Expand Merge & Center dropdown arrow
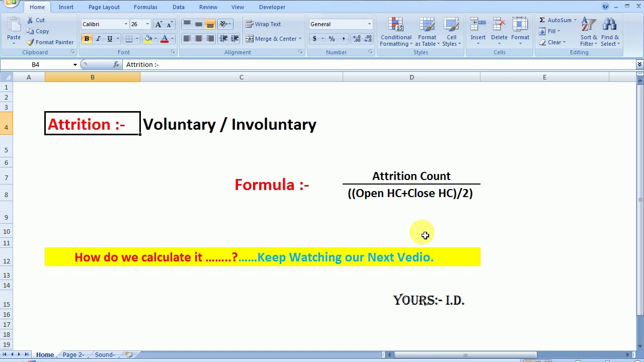The image size is (644, 362). 300,39
